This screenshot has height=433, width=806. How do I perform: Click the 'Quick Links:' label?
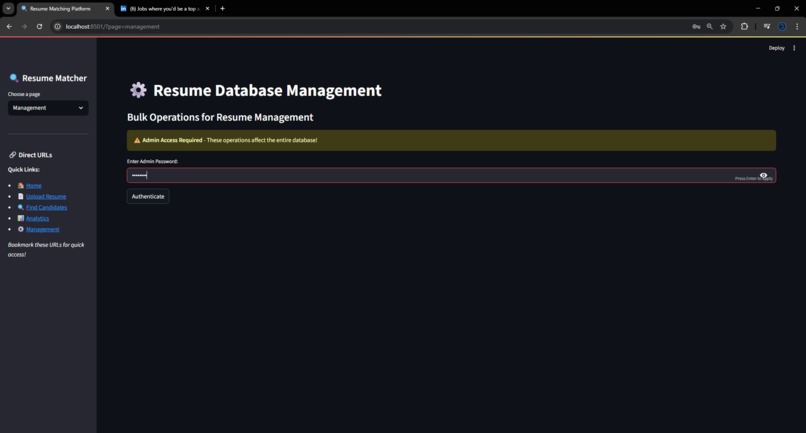[x=24, y=170]
